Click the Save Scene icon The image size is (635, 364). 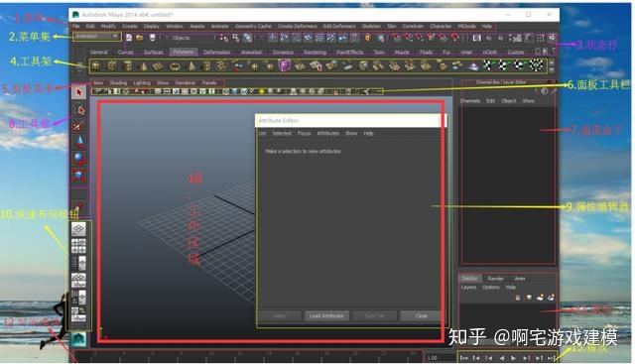(152, 38)
